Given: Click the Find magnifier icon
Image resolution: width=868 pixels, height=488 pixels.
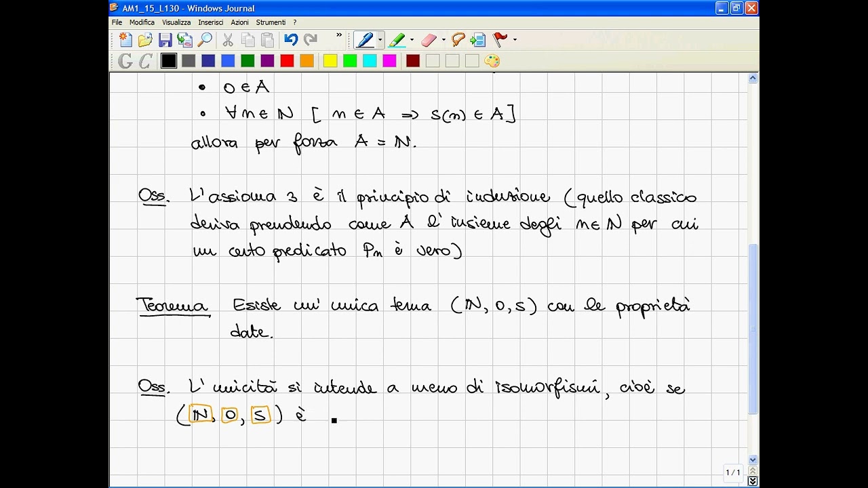Looking at the screenshot, I should (x=204, y=40).
